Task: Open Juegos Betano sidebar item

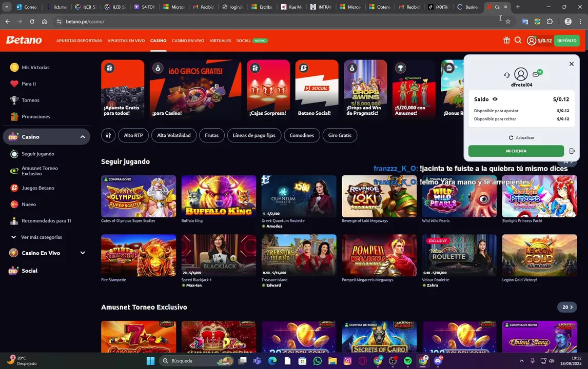Action: (32, 188)
